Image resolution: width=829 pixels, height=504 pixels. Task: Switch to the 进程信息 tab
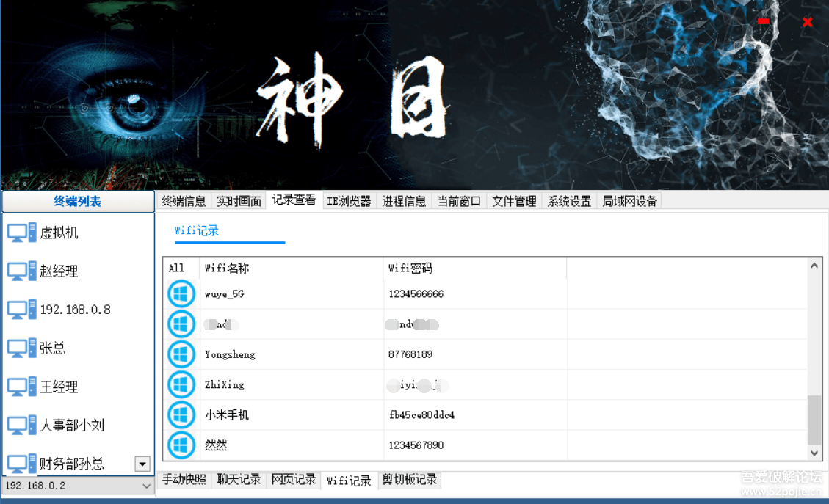pyautogui.click(x=403, y=200)
